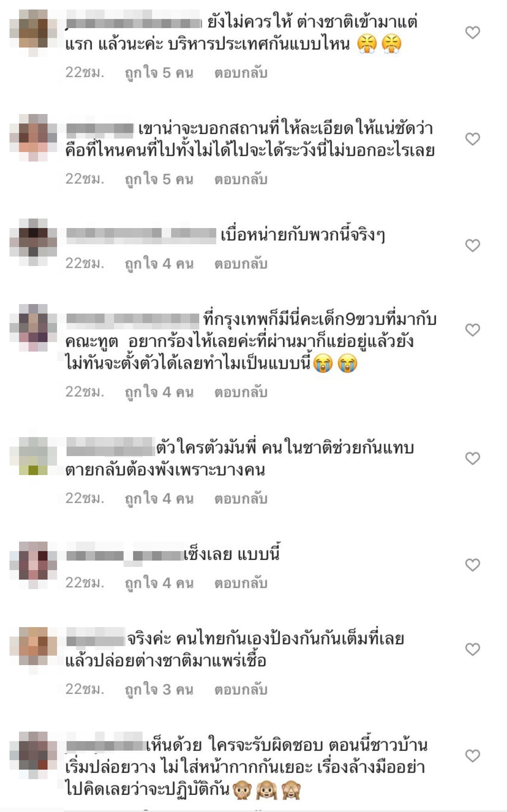Like the comment starting ตัวใครตัวมันพี่
This screenshot has width=507, height=812.
pos(472,458)
